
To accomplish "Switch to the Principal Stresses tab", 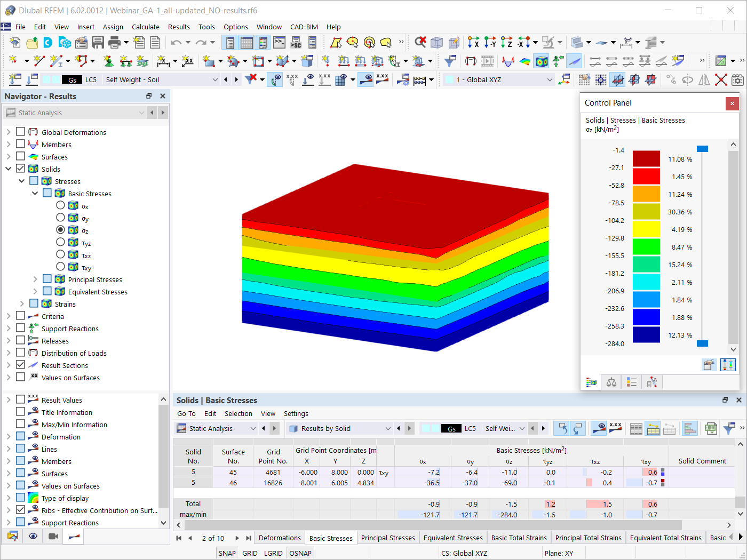I will (388, 538).
